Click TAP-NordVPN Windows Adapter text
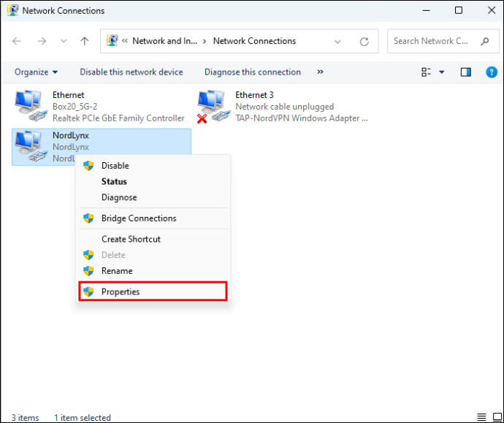 (302, 118)
